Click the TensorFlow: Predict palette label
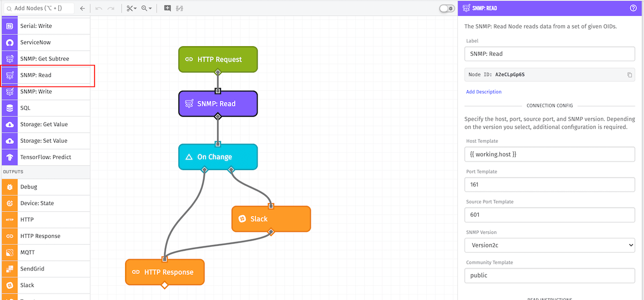This screenshot has height=300, width=644. (46, 157)
